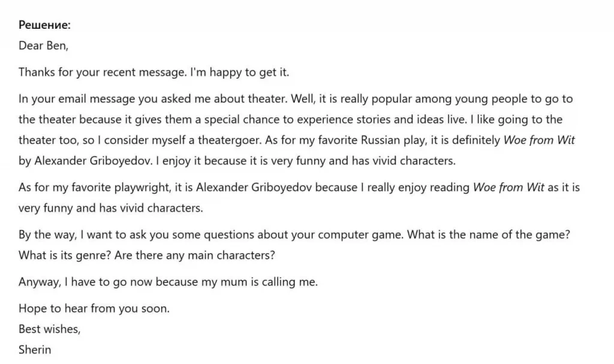This screenshot has width=614, height=364.
Task: Click the signature name 'Sherin'
Action: click(35, 350)
